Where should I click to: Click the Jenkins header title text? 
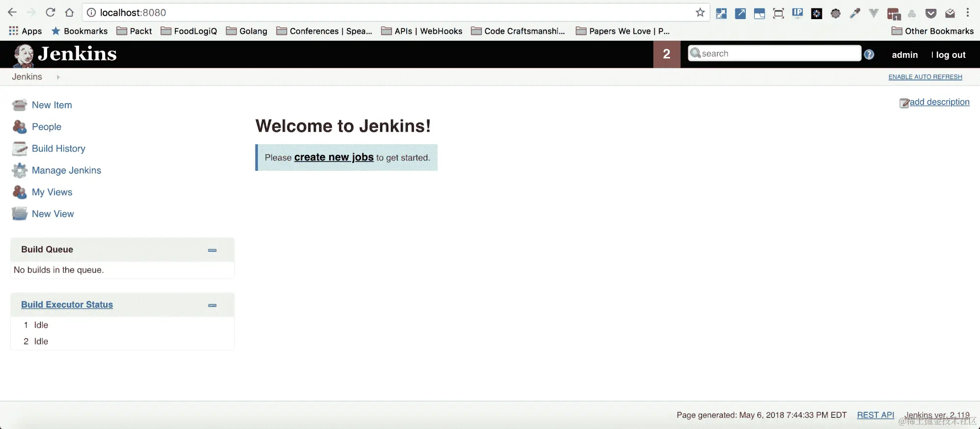(77, 54)
